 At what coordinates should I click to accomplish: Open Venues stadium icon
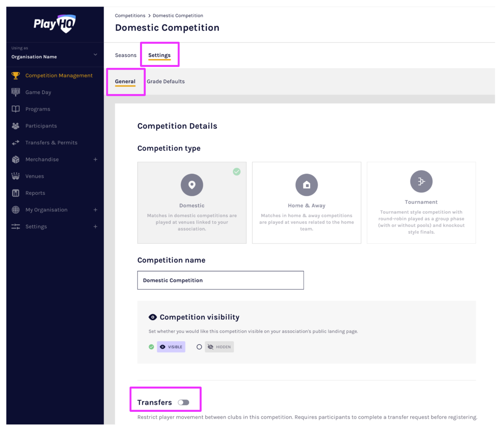[15, 176]
